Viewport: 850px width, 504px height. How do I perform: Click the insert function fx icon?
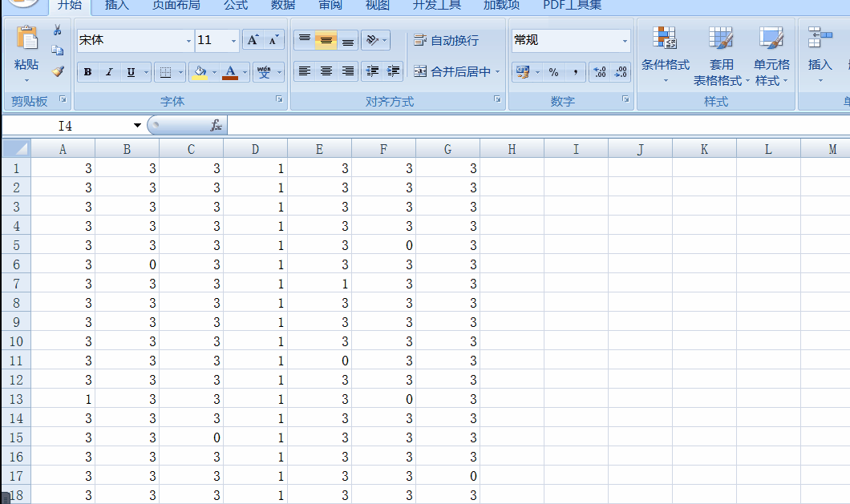coord(216,126)
